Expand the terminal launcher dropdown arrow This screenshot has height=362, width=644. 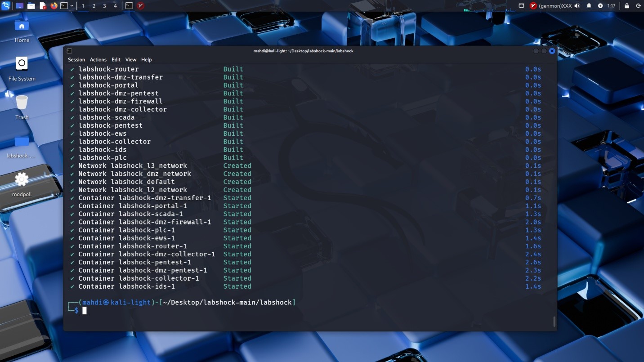point(72,6)
